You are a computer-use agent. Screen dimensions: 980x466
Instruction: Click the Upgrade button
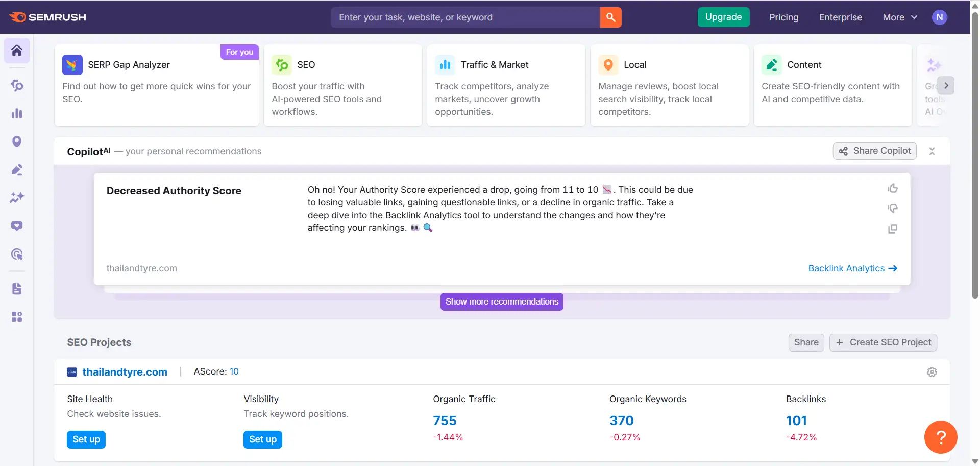click(724, 17)
